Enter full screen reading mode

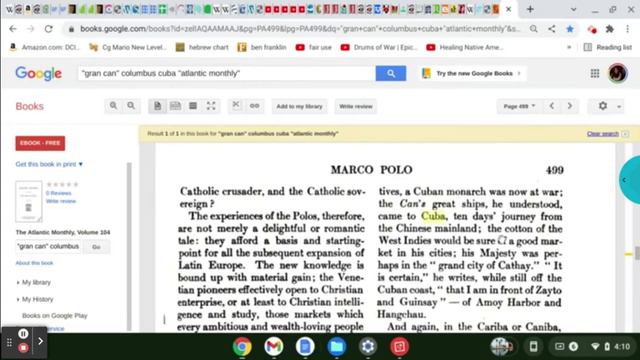pos(211,106)
